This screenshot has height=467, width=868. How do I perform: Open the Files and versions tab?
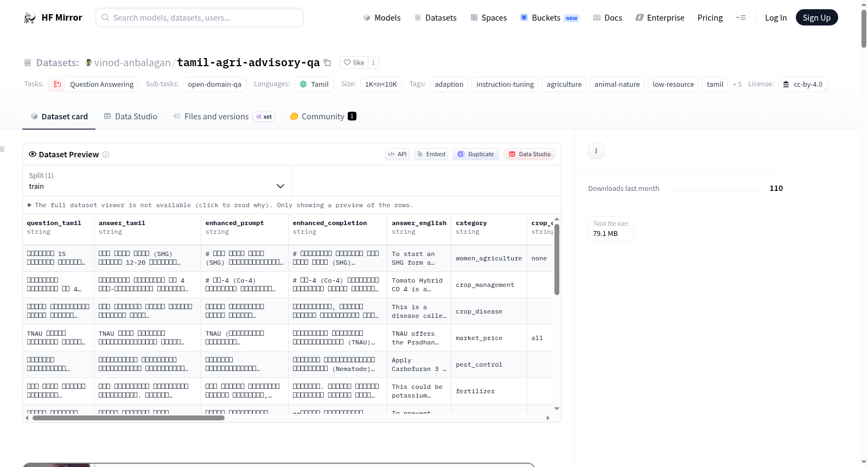coord(224,116)
